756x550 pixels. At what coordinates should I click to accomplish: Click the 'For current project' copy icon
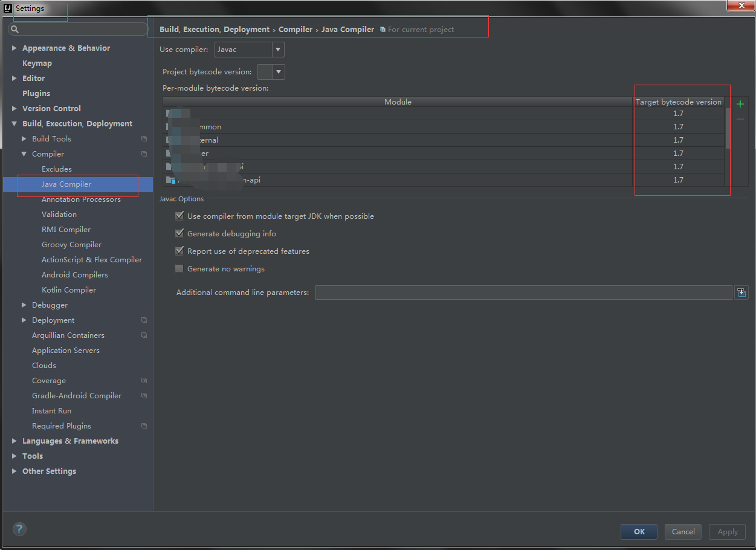383,30
